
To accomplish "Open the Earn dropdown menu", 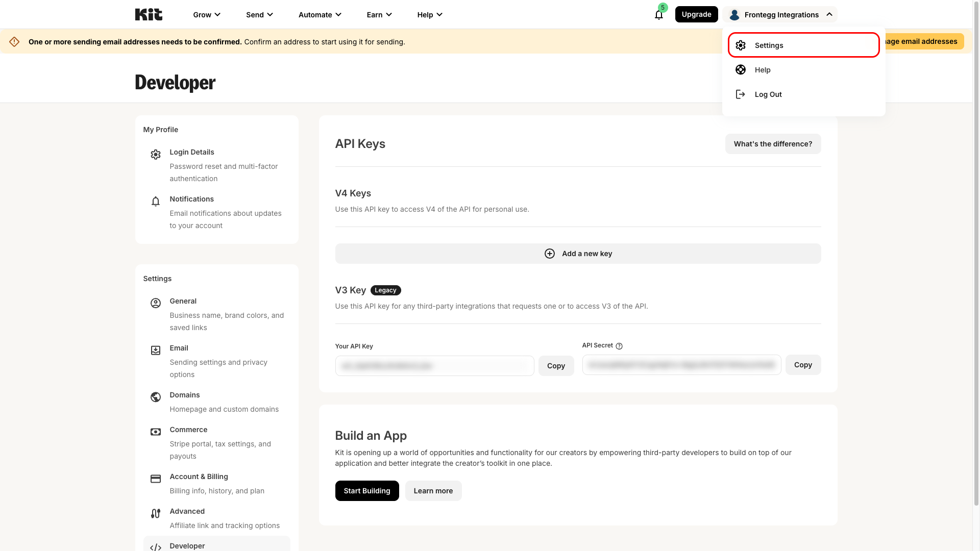I will 379,15.
